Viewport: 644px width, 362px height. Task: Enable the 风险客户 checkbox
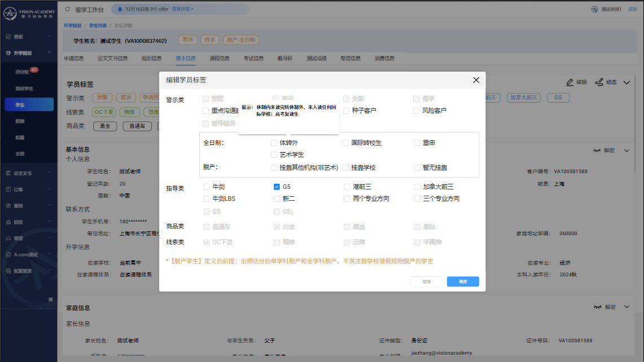[417, 111]
